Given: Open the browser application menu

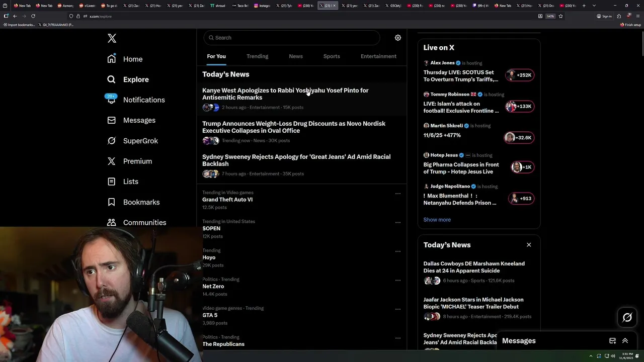Looking at the screenshot, I should coord(637,16).
